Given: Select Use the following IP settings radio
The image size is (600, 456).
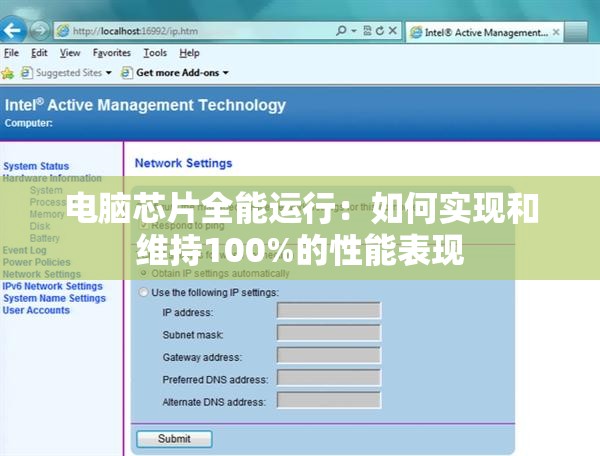Looking at the screenshot, I should point(143,292).
